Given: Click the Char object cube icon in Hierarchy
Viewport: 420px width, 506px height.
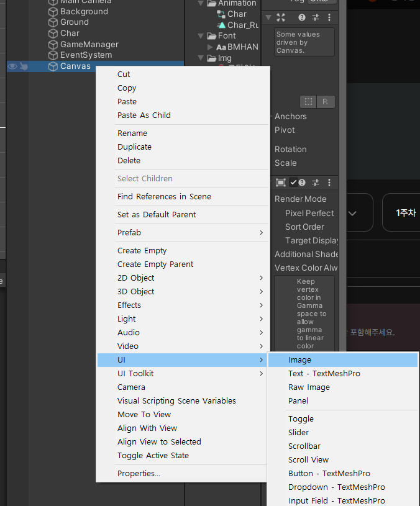Looking at the screenshot, I should 53,34.
